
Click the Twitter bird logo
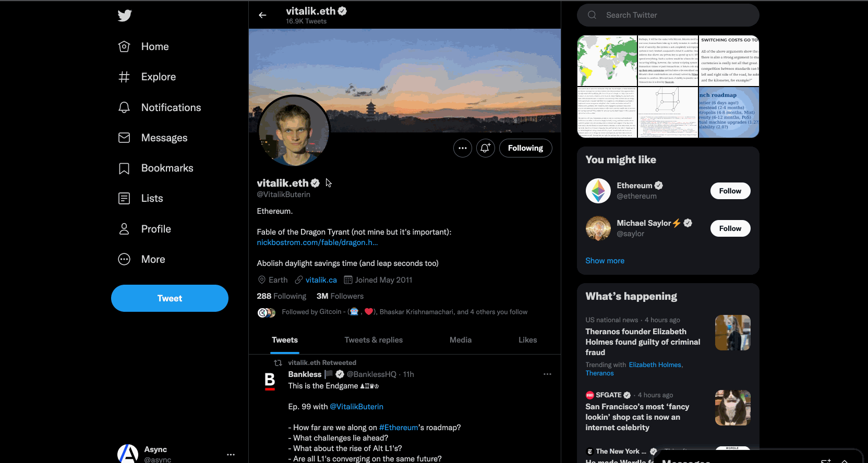[125, 16]
